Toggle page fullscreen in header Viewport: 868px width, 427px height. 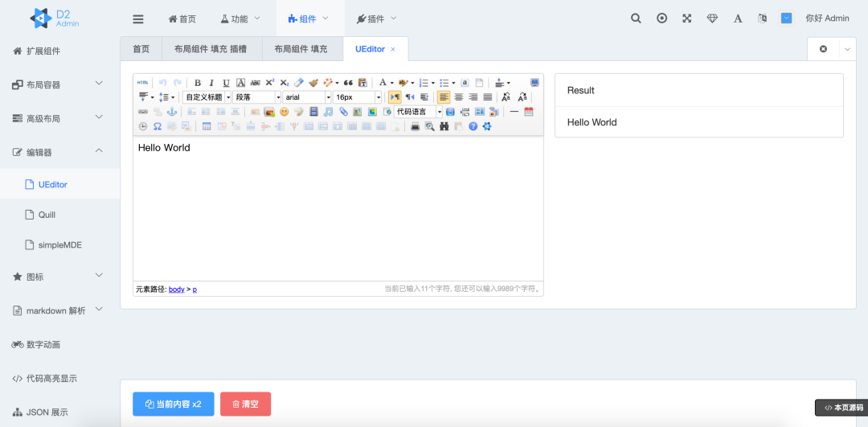tap(687, 18)
